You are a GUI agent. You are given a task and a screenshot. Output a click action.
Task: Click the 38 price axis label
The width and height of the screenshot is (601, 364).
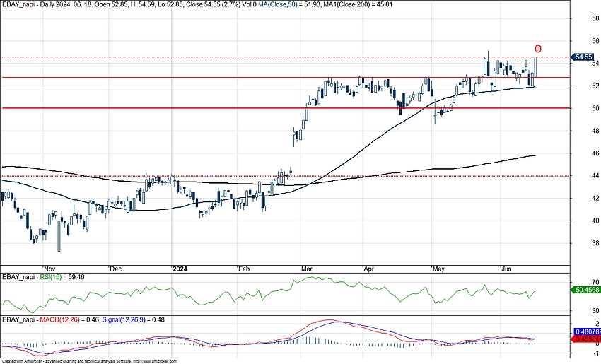595,243
